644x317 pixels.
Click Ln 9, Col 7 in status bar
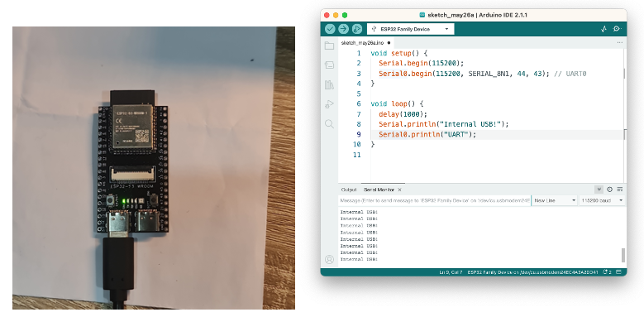451,272
